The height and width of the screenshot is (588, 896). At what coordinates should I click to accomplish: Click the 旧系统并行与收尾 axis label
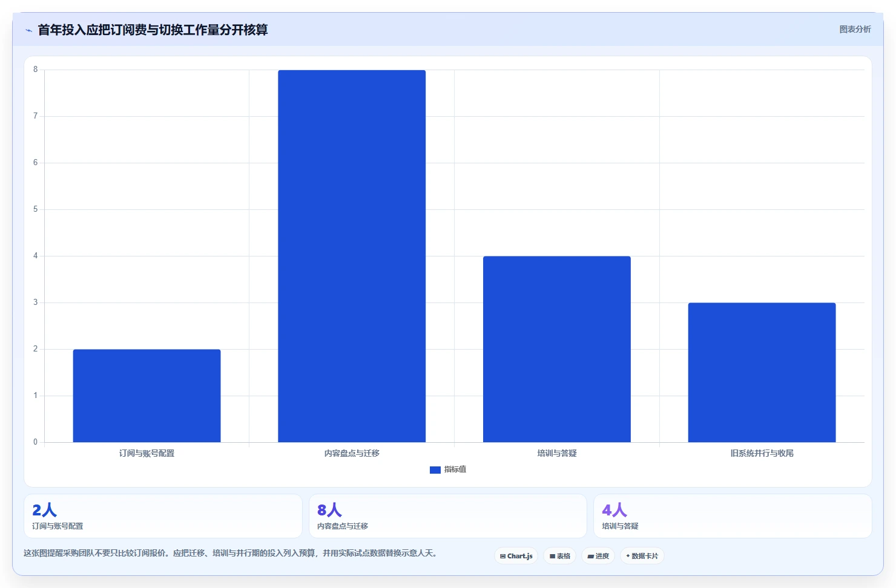coord(762,453)
